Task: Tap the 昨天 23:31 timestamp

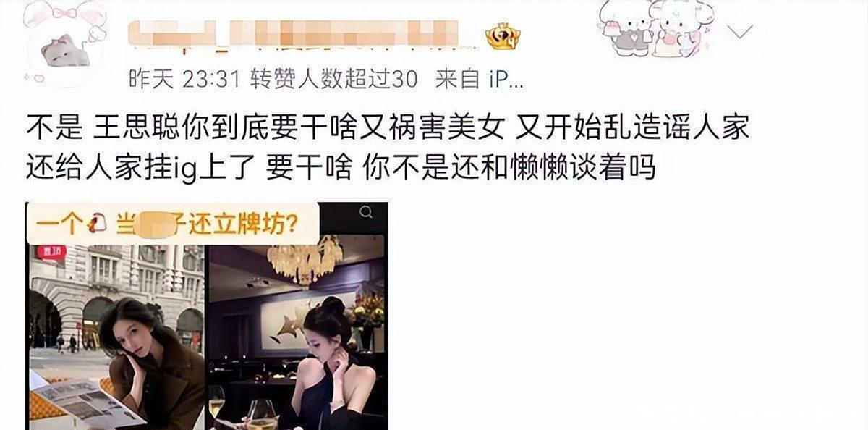Action: tap(185, 80)
